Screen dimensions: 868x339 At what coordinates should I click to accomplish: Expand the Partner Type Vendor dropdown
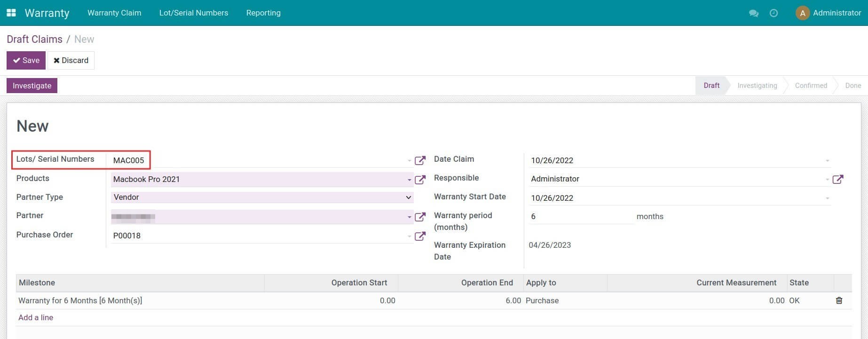408,197
